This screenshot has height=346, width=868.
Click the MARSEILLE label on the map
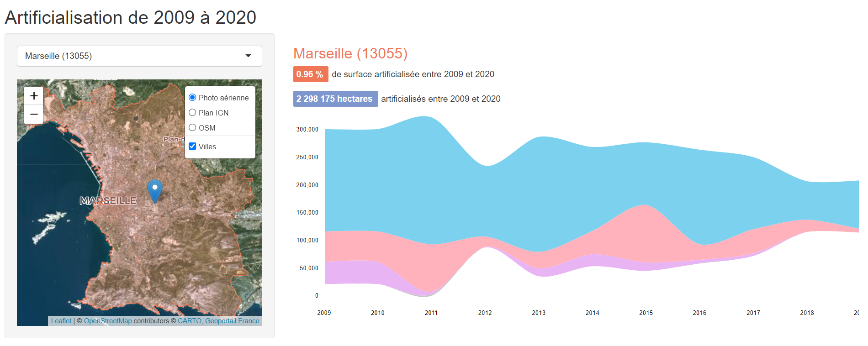click(x=108, y=201)
